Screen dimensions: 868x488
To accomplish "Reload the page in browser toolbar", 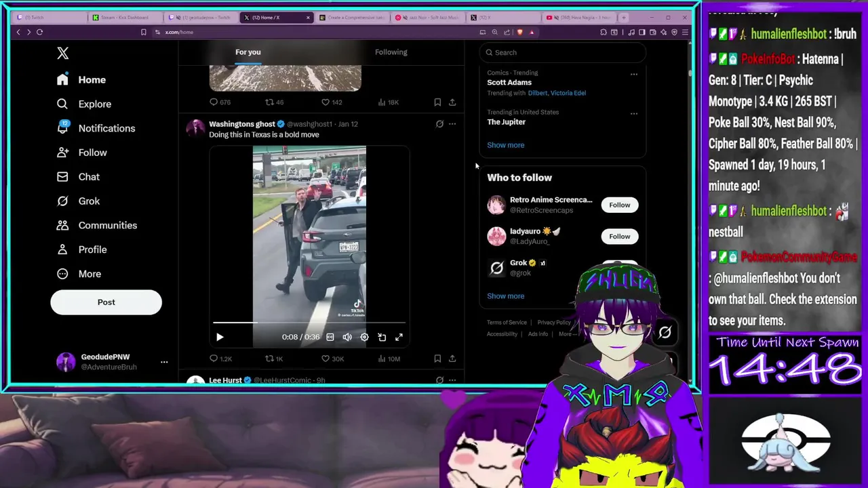I will (x=39, y=32).
